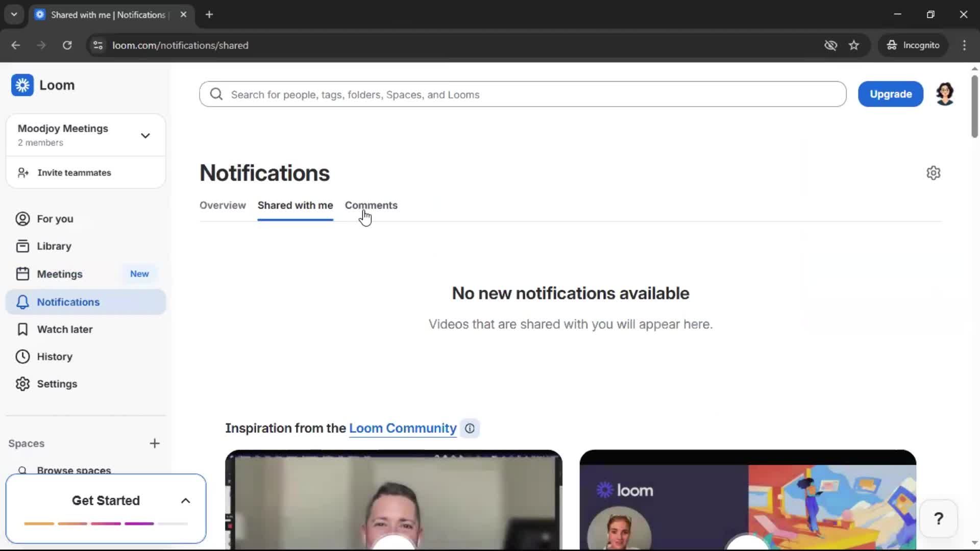This screenshot has height=551, width=980.
Task: Open the help question mark bubble
Action: 939,518
